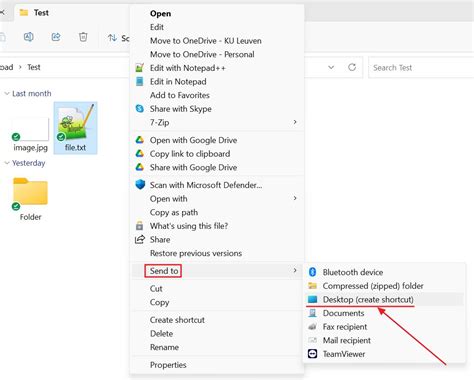Viewport: 474px width, 380px height.
Task: Click Google Drive icon beside Open with Google Drive
Action: coord(140,140)
